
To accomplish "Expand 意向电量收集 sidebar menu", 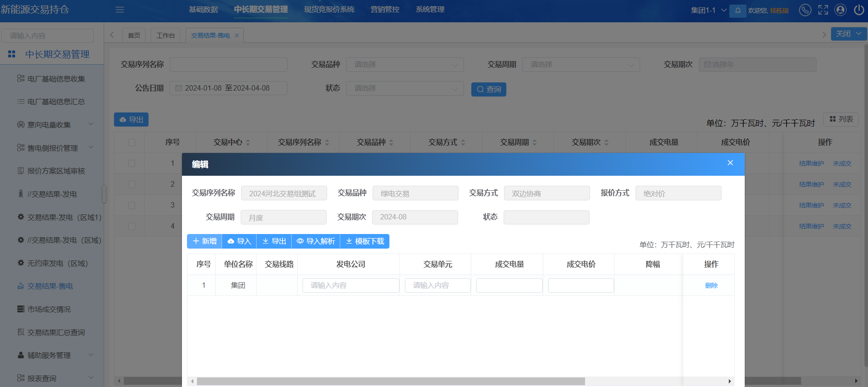I will (55, 125).
